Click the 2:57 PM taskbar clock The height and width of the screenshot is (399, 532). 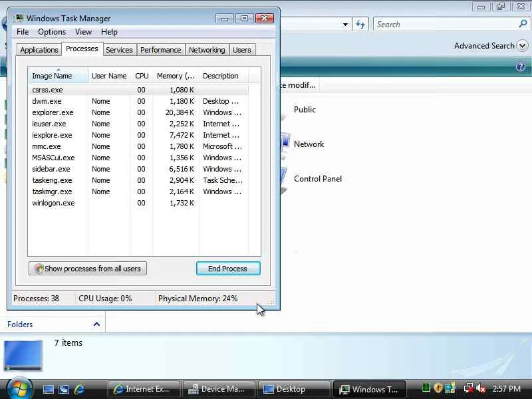506,388
